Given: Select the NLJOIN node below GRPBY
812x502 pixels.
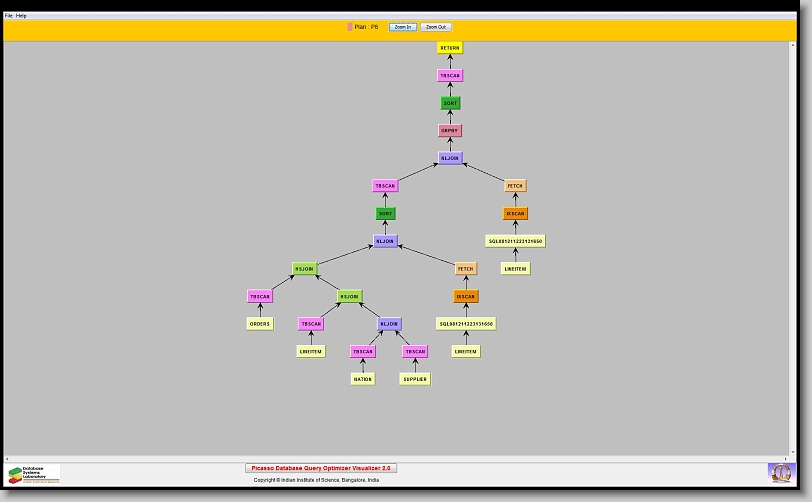Looking at the screenshot, I should point(450,158).
